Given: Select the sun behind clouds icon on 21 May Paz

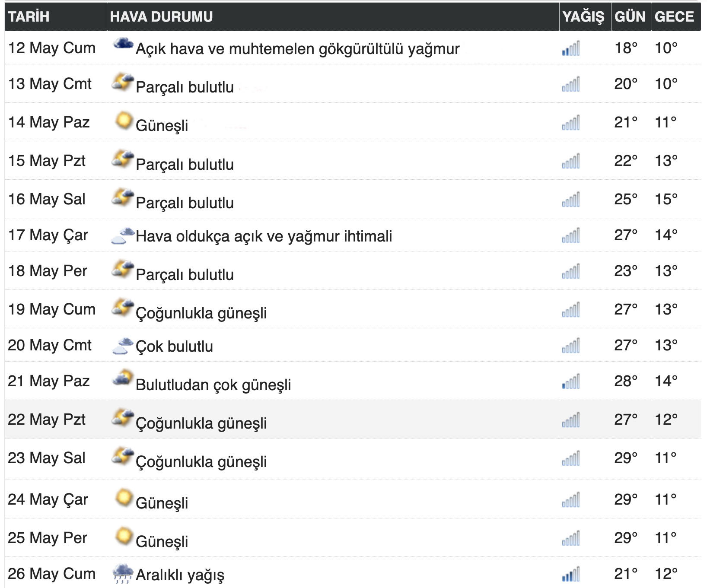Looking at the screenshot, I should coord(122,377).
